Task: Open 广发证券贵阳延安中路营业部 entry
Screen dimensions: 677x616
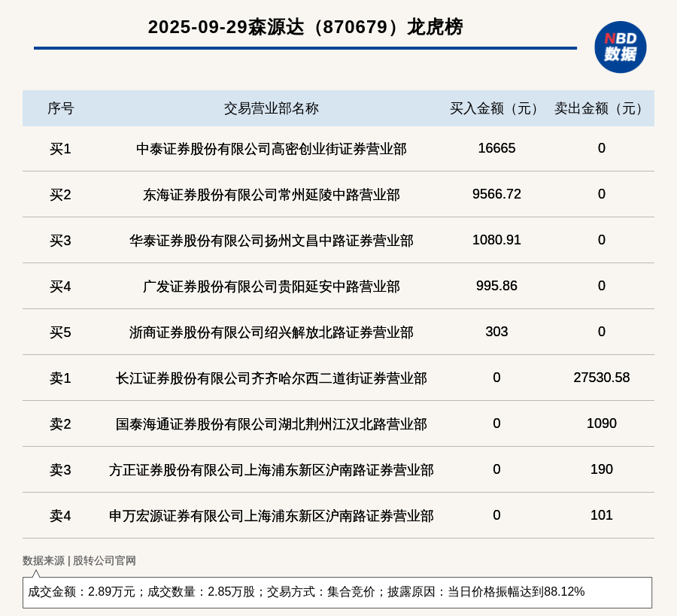Action: 271,287
